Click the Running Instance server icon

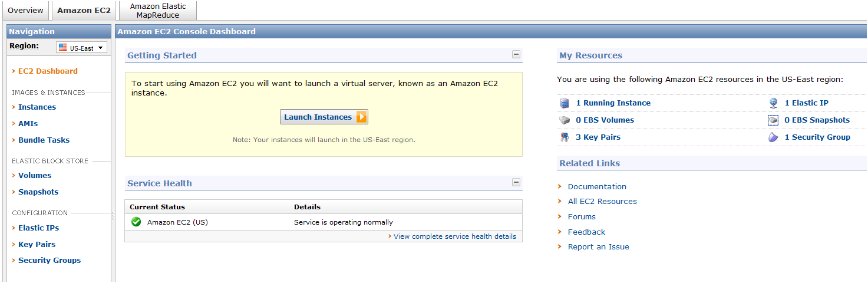565,103
